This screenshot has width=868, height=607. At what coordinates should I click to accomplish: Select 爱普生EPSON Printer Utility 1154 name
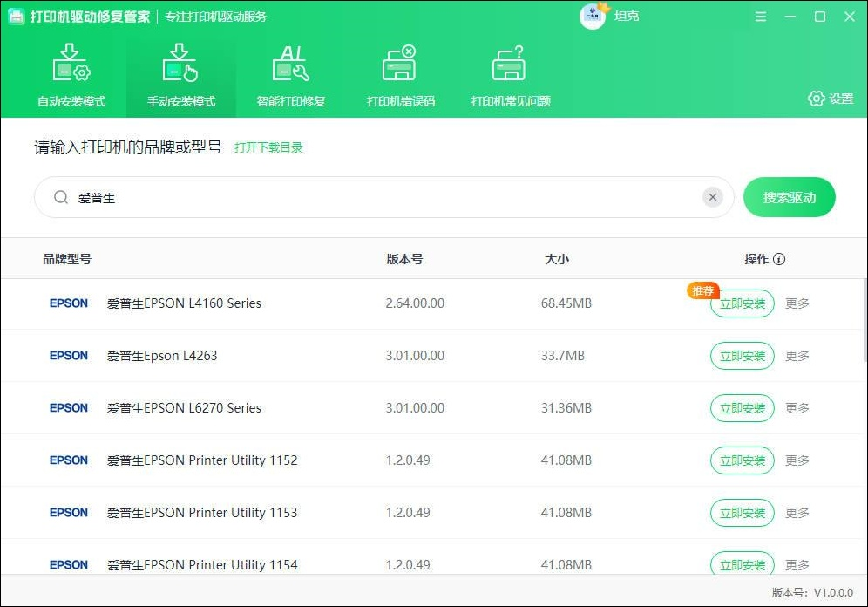pyautogui.click(x=202, y=565)
